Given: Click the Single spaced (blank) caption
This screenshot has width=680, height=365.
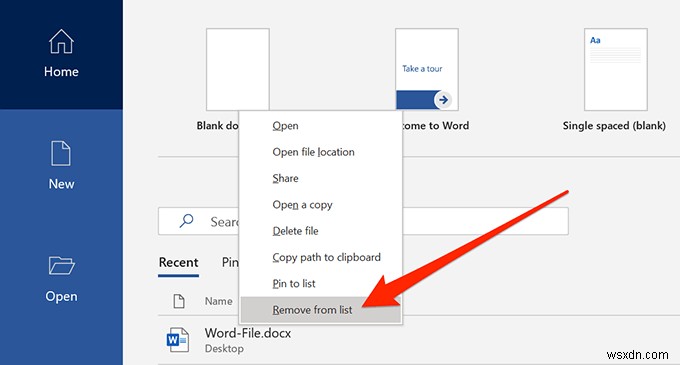Looking at the screenshot, I should [x=614, y=126].
